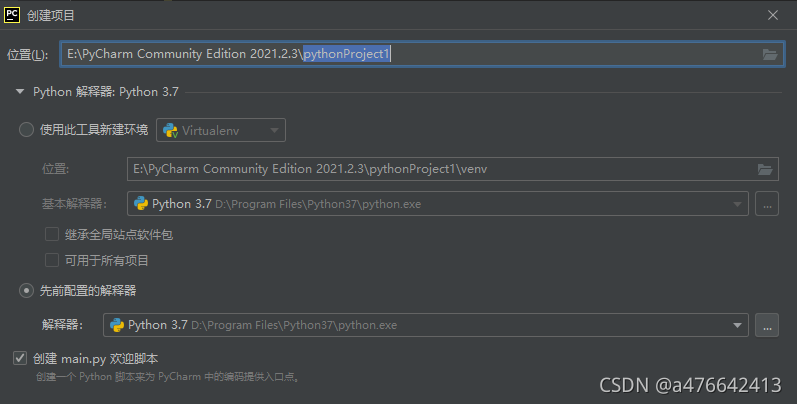Select the new environment radio button
The width and height of the screenshot is (797, 404).
tap(26, 130)
